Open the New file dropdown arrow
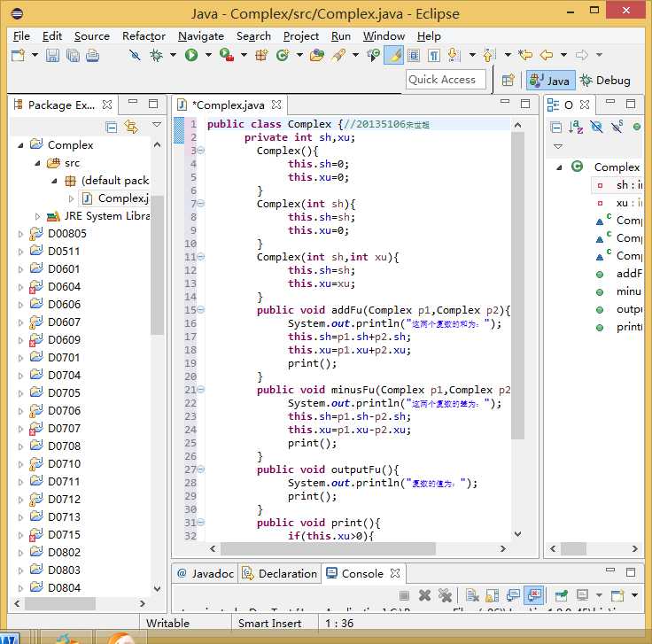Screen dimensions: 652x644 pos(35,55)
